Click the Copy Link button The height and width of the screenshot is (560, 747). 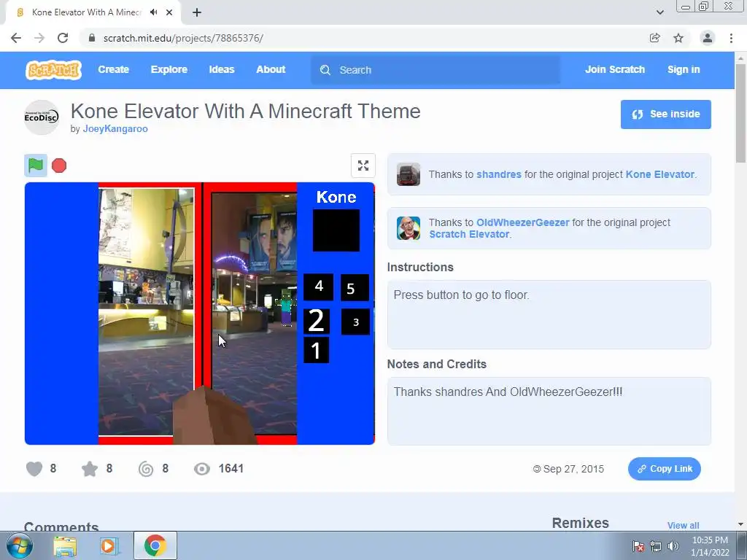click(664, 469)
